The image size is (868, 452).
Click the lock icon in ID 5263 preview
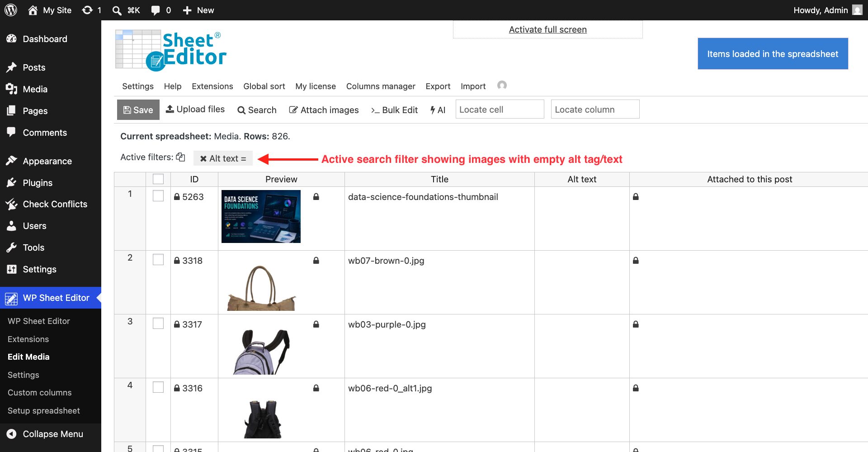(316, 197)
